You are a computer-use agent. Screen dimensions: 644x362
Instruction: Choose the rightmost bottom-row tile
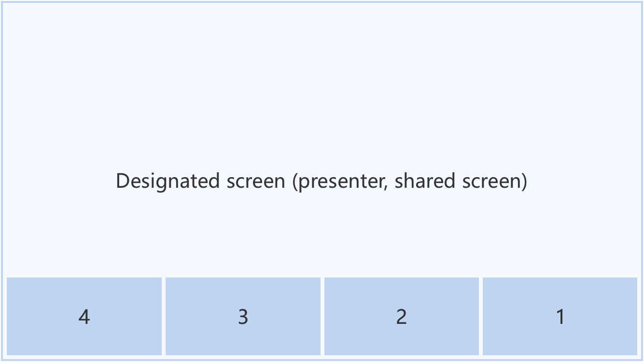[560, 316]
